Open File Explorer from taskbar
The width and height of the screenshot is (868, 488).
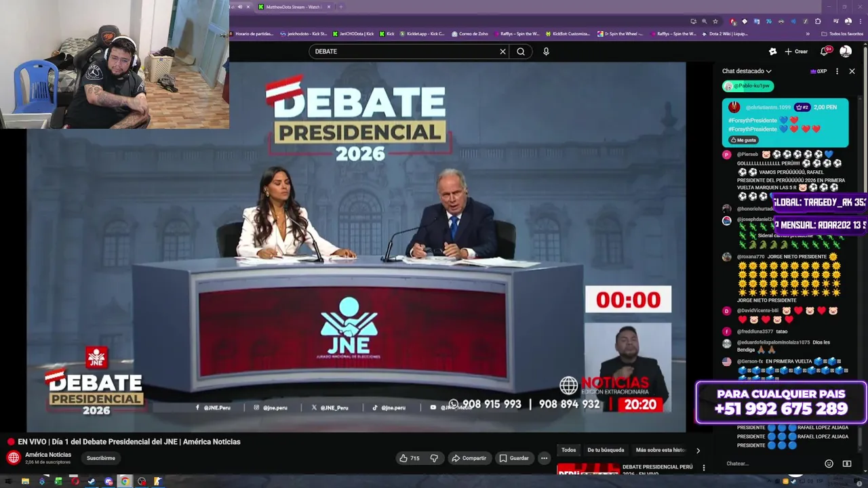(25, 482)
